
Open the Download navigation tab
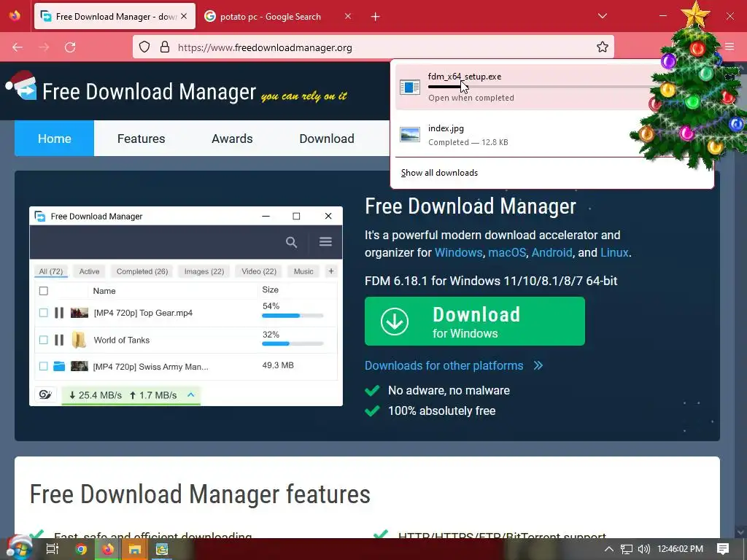(327, 139)
